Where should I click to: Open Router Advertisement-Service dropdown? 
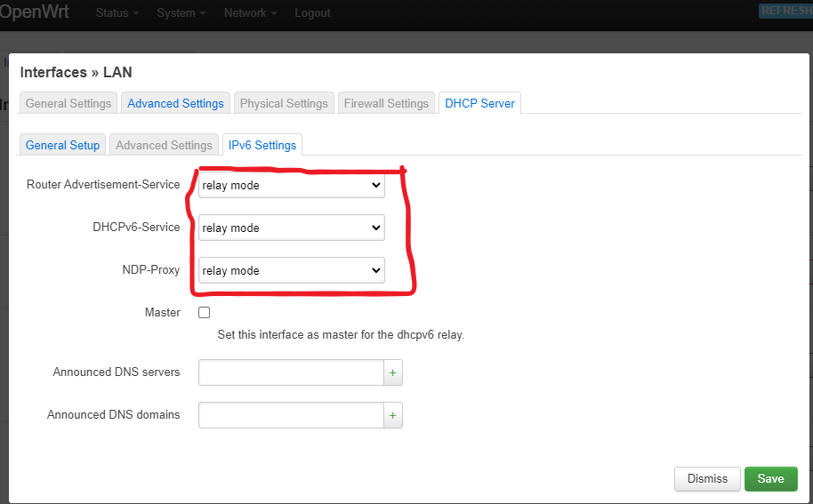pyautogui.click(x=292, y=185)
